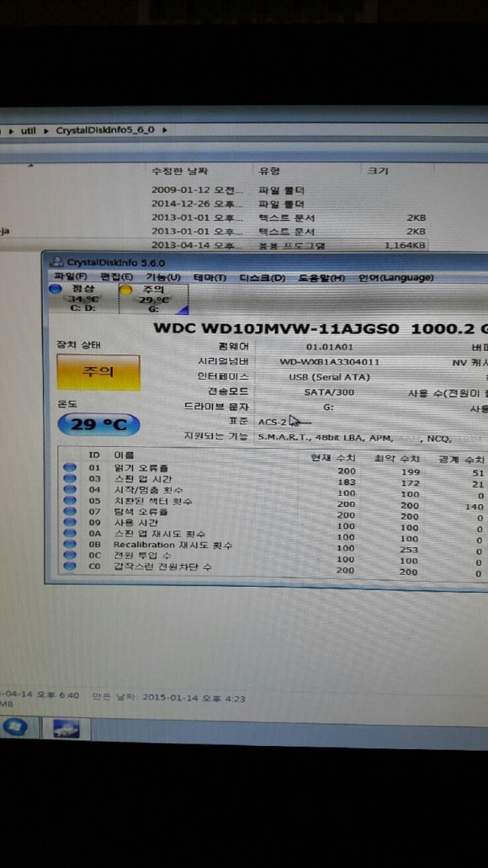Viewport: 488px width, 868px height.
Task: Click the blue circle icon on the 정상 disk tab
Action: pyautogui.click(x=55, y=289)
